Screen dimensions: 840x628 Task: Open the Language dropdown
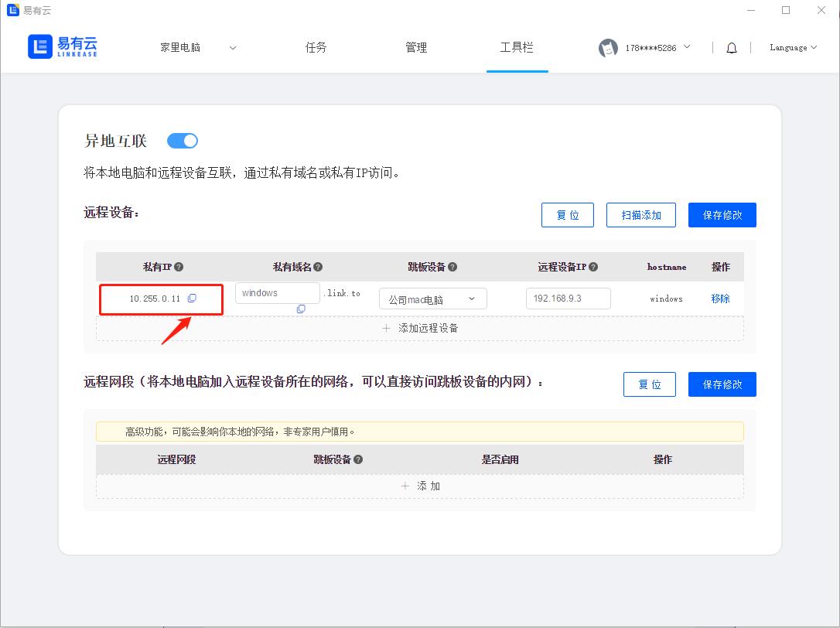793,48
